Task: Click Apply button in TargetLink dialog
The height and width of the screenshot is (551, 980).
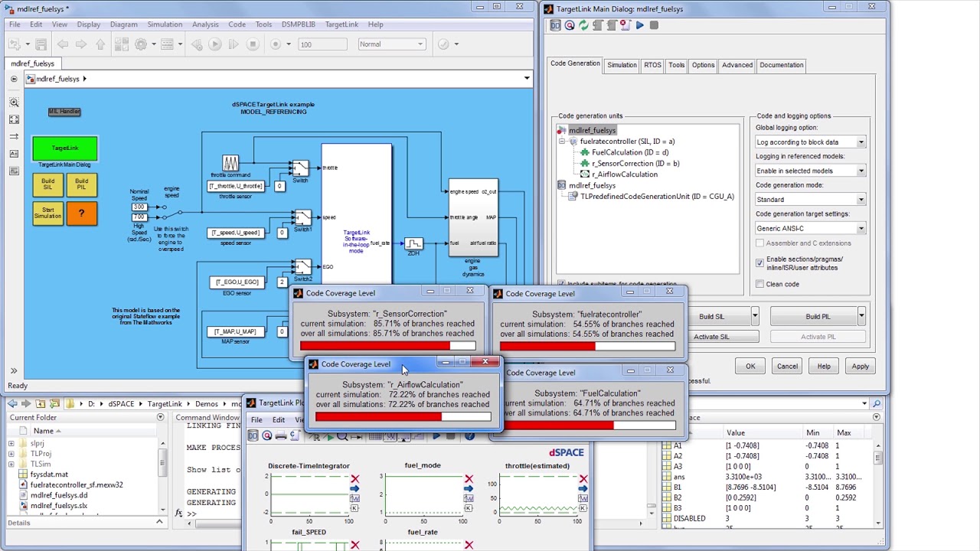Action: (x=861, y=367)
